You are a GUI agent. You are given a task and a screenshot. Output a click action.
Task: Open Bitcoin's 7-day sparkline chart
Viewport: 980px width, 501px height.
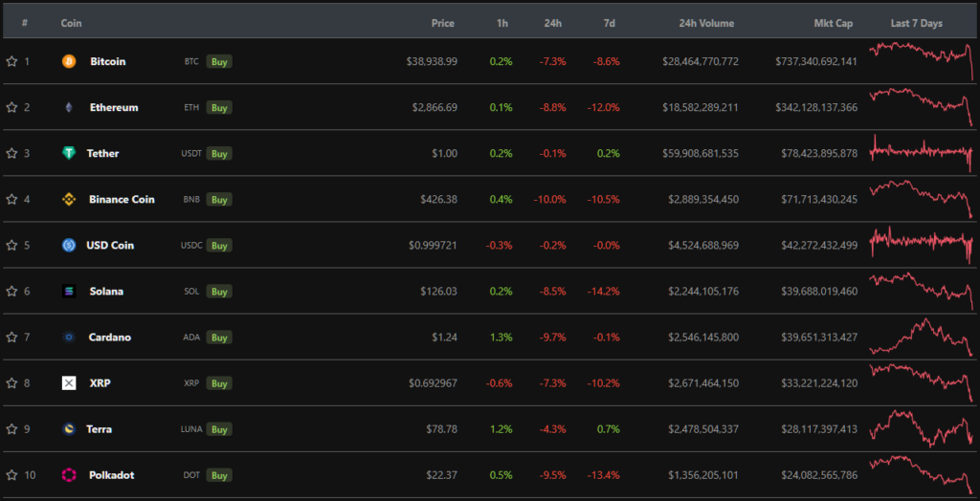921,61
